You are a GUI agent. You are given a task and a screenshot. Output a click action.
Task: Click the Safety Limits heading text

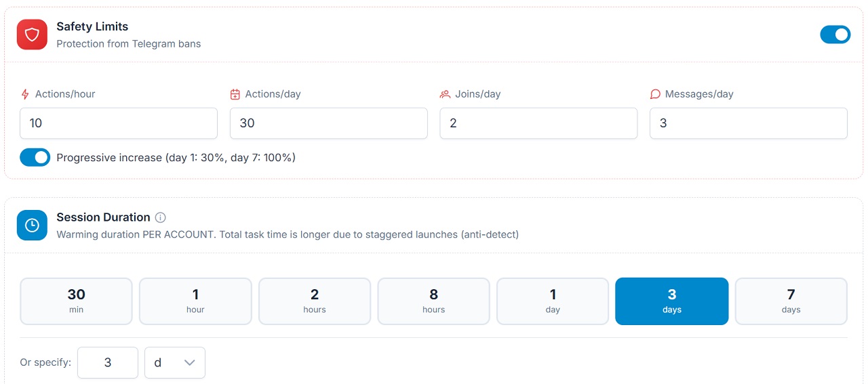point(92,26)
